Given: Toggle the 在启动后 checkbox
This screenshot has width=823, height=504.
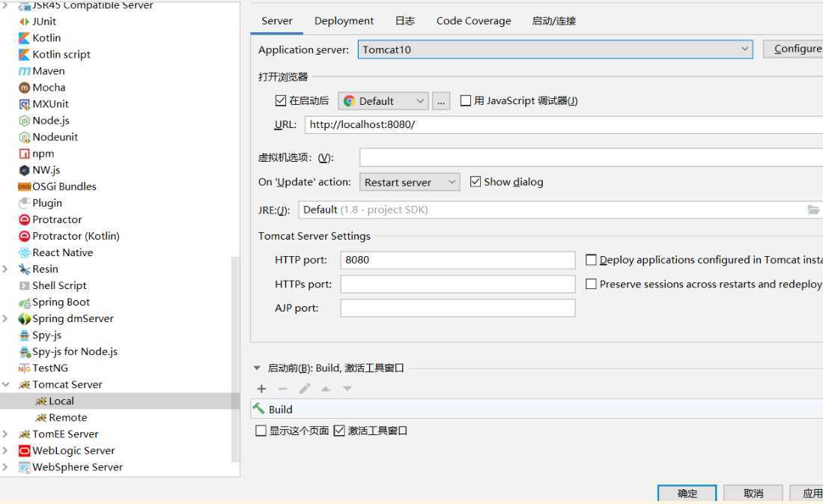Looking at the screenshot, I should pos(281,100).
